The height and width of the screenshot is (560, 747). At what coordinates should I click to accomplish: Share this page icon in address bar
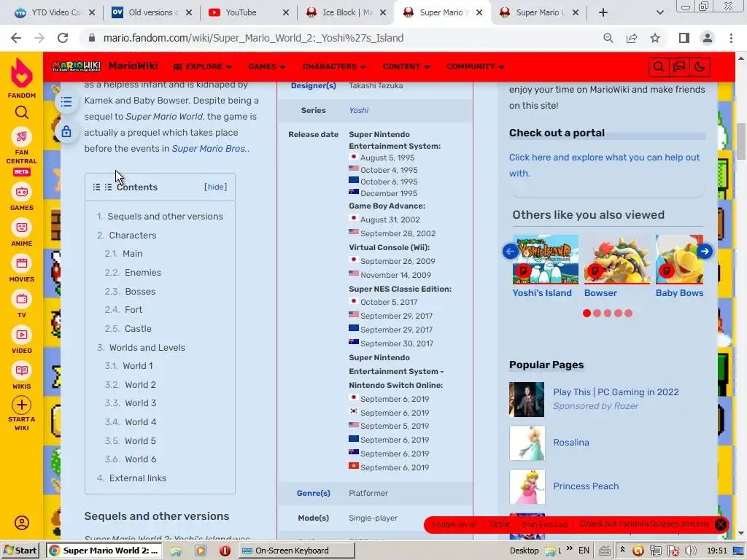[632, 38]
